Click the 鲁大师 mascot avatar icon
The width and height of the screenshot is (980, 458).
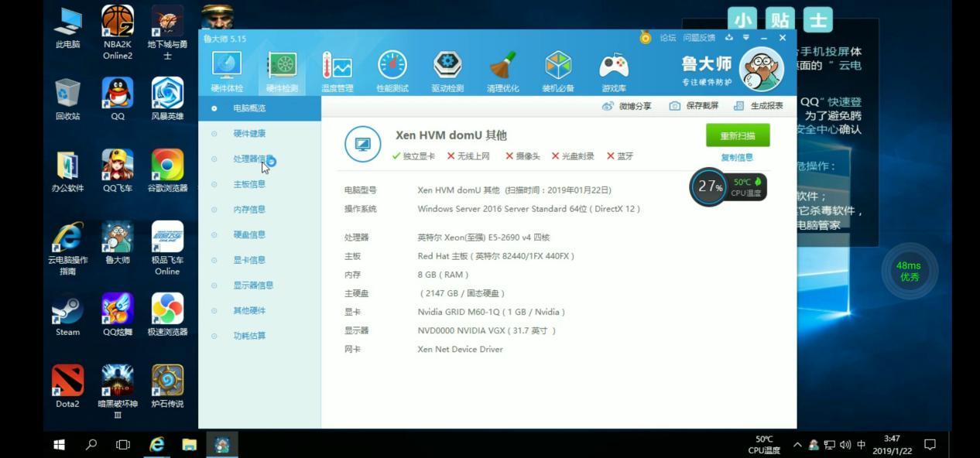tap(760, 68)
